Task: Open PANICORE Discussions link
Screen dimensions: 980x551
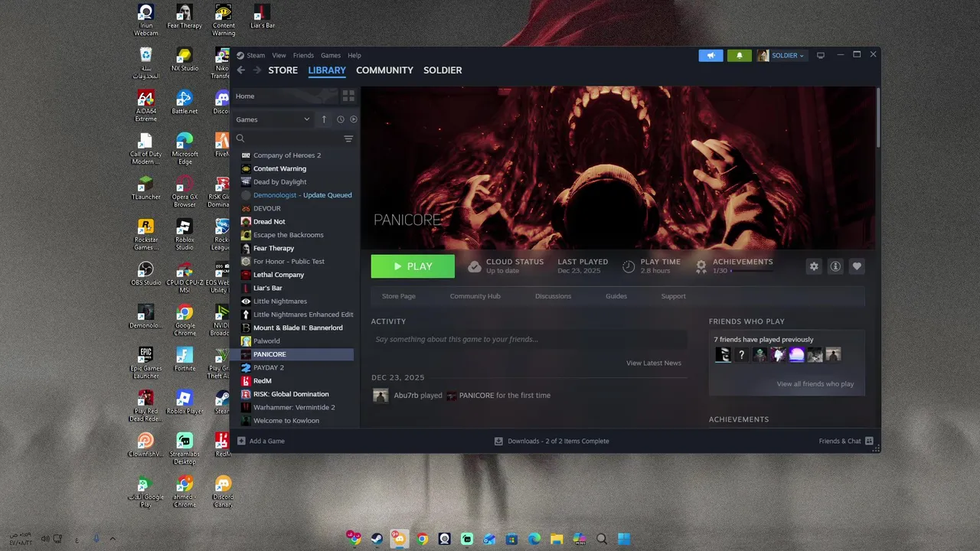Action: coord(553,296)
